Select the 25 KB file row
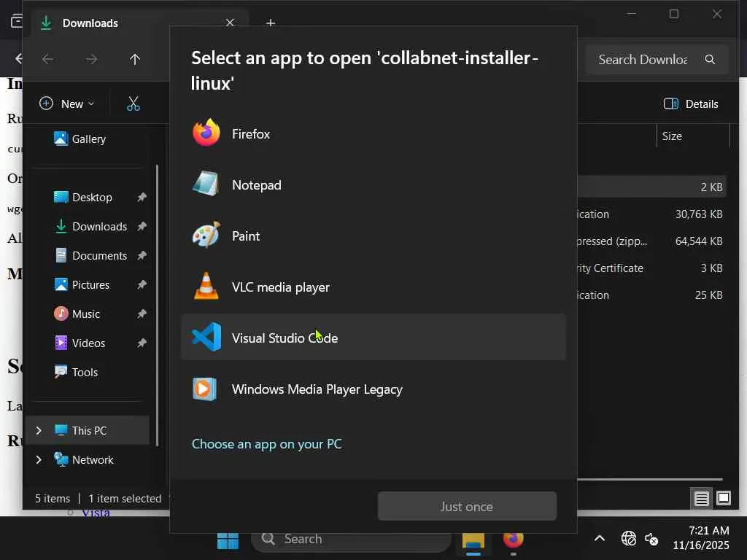747x560 pixels. [651, 295]
